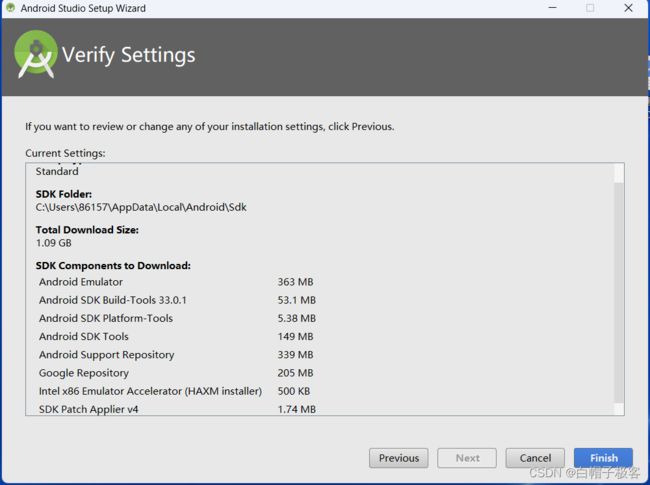Image resolution: width=650 pixels, height=485 pixels.
Task: Click 'SDK Components to Download:' heading
Action: [113, 265]
